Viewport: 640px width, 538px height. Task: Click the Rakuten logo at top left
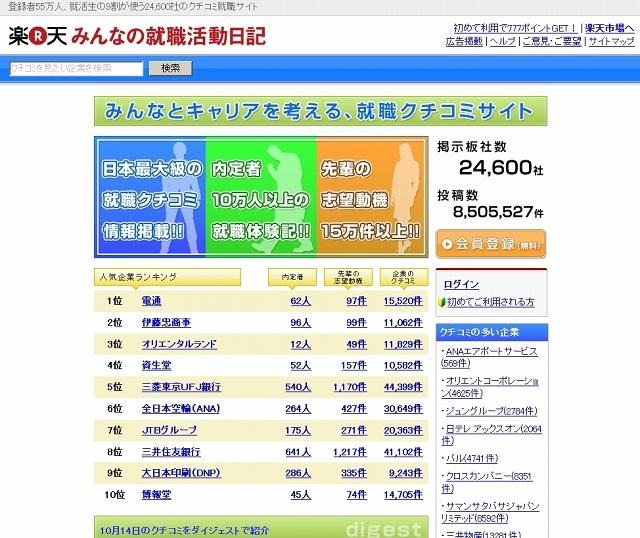click(x=38, y=36)
